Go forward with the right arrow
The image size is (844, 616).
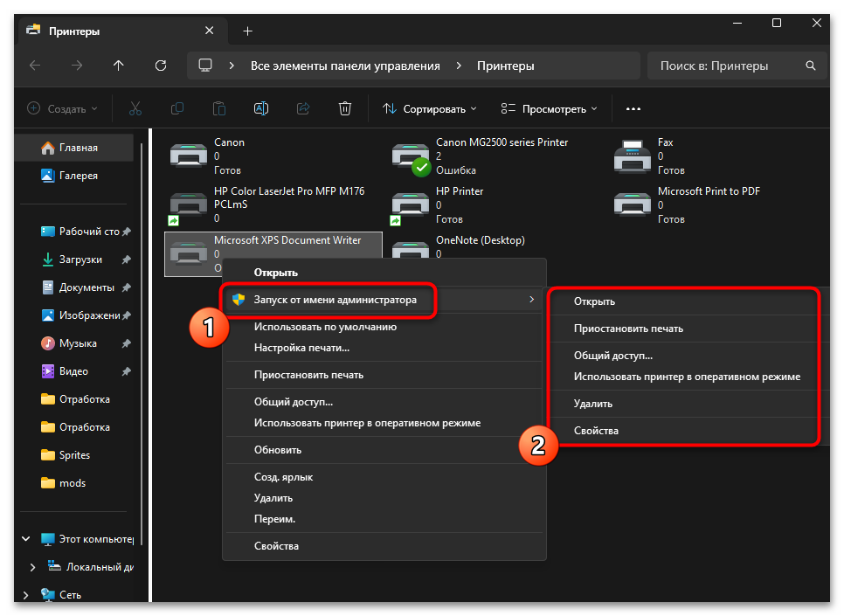(x=77, y=66)
